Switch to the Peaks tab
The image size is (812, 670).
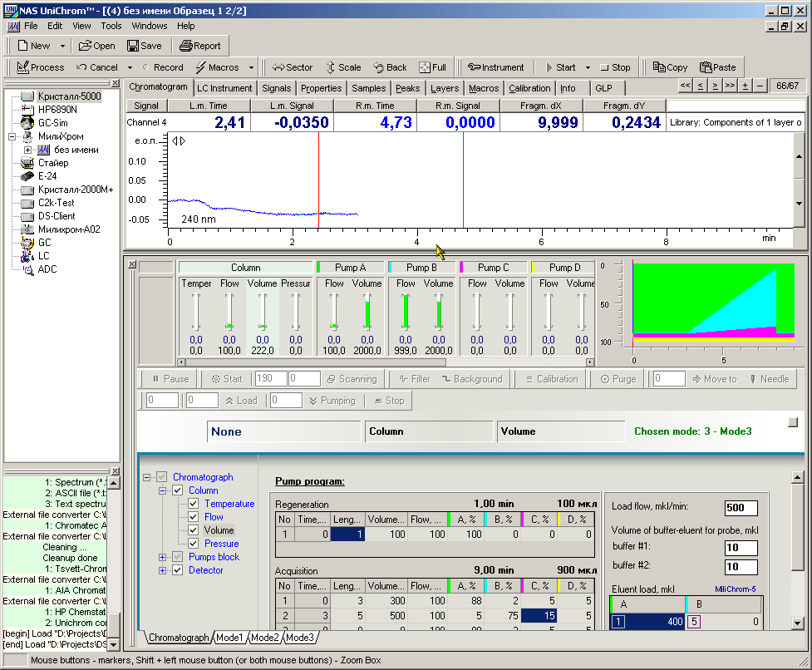click(407, 89)
